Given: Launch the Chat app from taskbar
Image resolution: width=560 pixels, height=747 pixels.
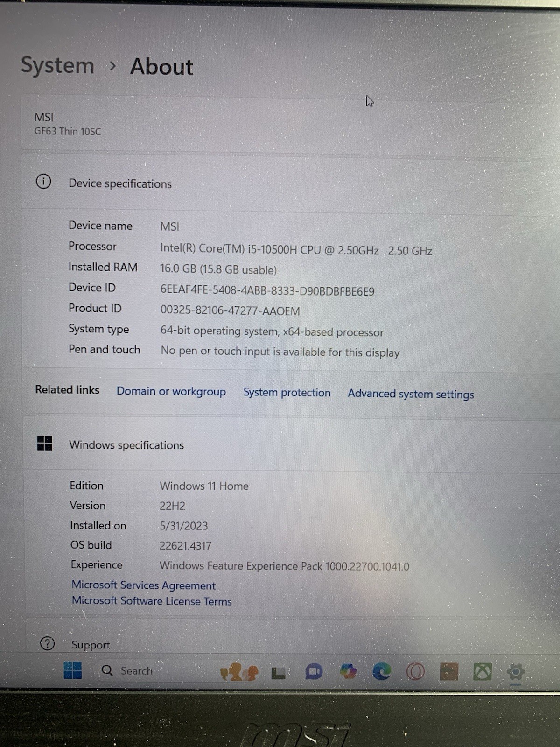Looking at the screenshot, I should (x=314, y=672).
